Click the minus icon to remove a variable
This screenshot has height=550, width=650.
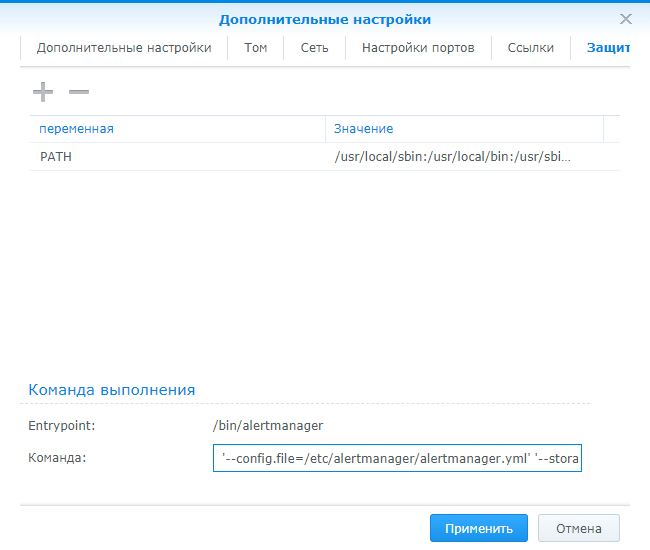[79, 92]
